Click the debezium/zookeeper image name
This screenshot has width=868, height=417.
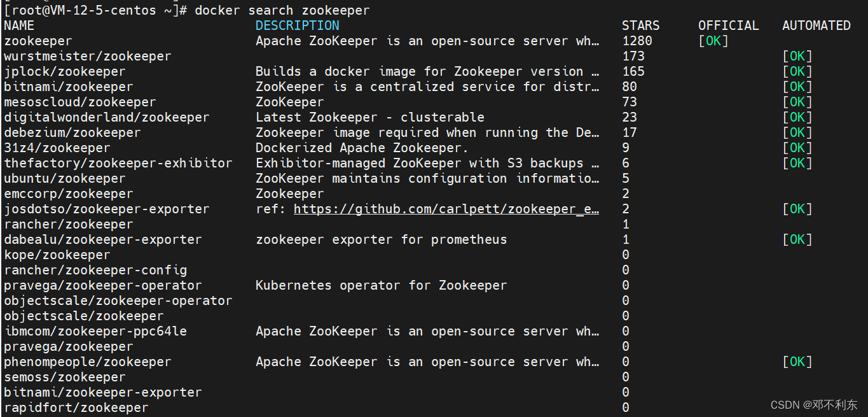[72, 132]
